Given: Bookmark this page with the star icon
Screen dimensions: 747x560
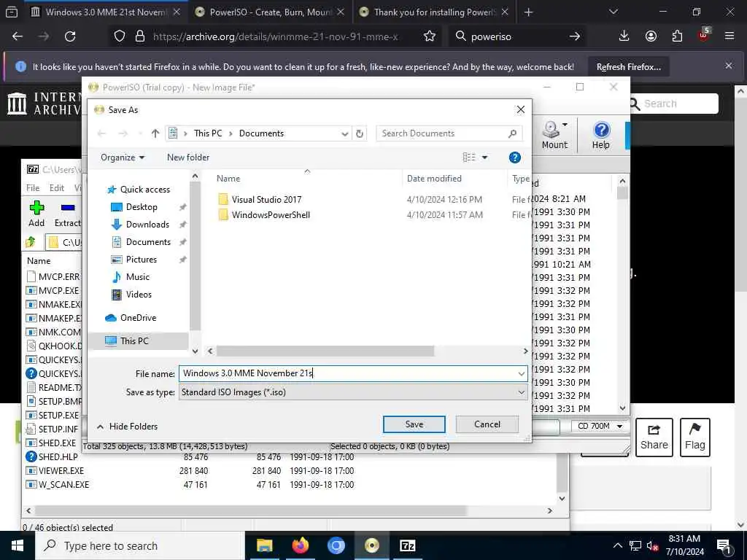Looking at the screenshot, I should point(430,36).
